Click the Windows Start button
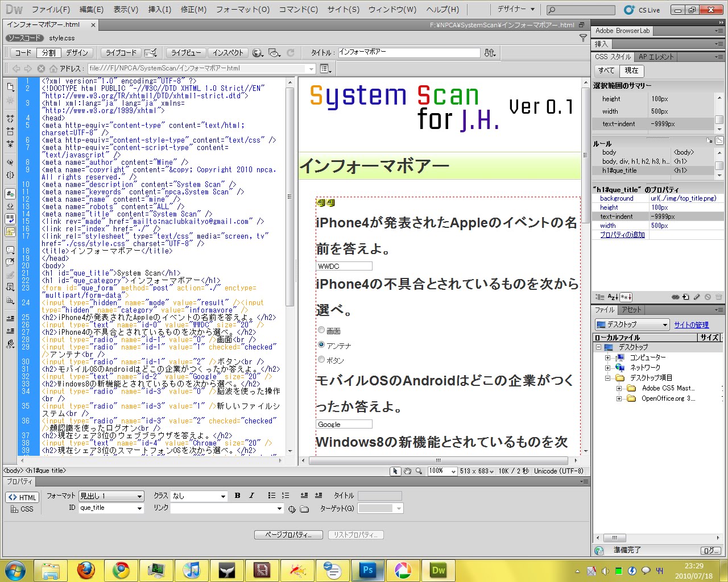728x582 pixels. point(15,570)
